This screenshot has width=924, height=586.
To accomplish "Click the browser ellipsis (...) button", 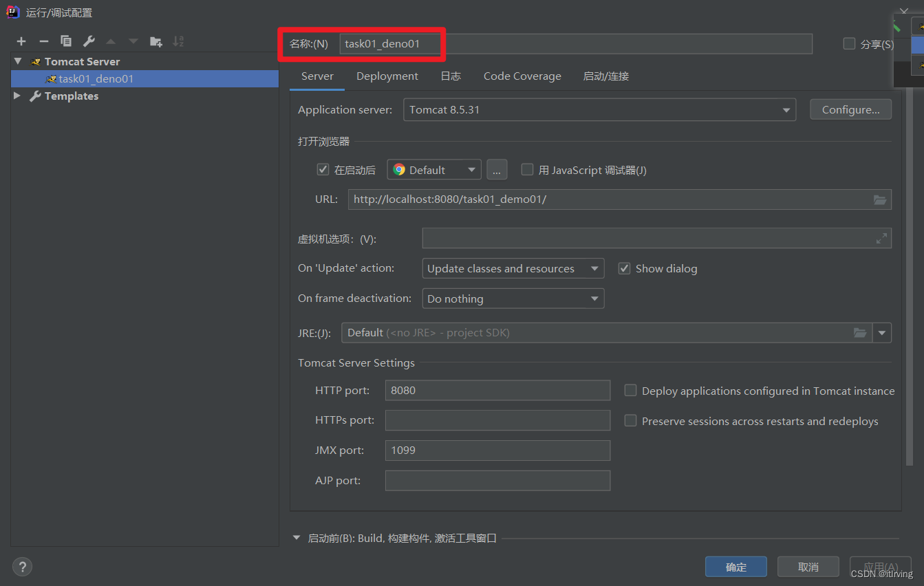I will tap(497, 170).
